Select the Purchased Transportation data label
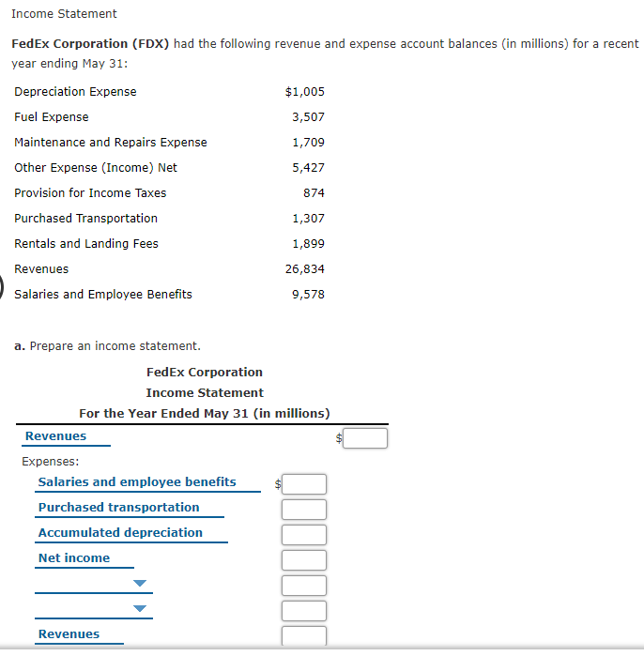The height and width of the screenshot is (656, 644). click(x=85, y=219)
